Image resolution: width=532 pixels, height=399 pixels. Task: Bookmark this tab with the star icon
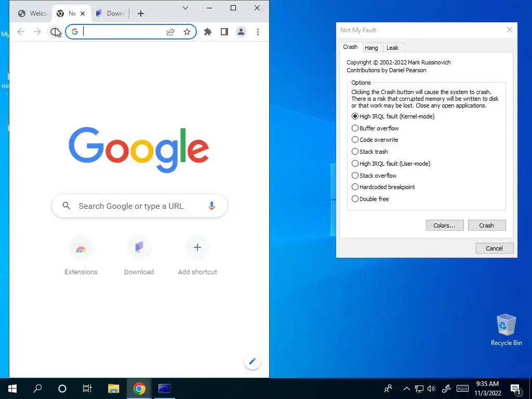(187, 32)
